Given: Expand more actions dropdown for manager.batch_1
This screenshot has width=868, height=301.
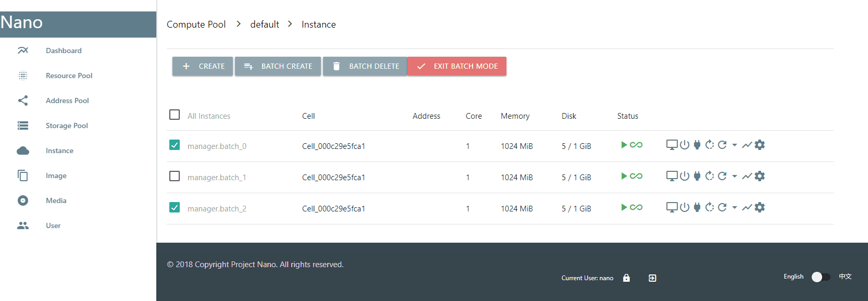Looking at the screenshot, I should [735, 177].
